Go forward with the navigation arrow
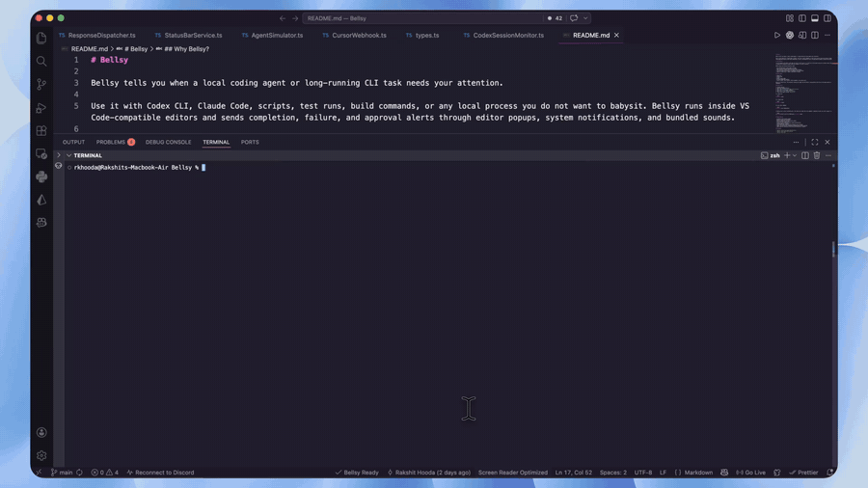The image size is (868, 488). [x=295, y=18]
